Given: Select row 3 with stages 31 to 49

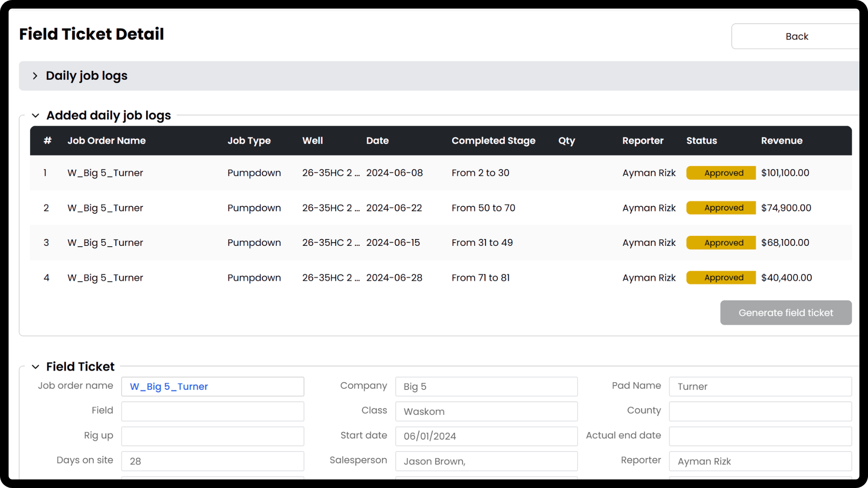Looking at the screenshot, I should tap(481, 243).
